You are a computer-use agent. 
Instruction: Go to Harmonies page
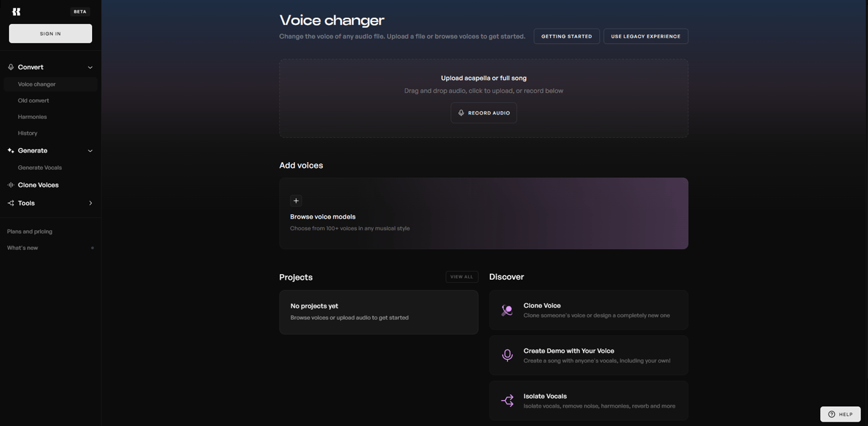coord(32,117)
